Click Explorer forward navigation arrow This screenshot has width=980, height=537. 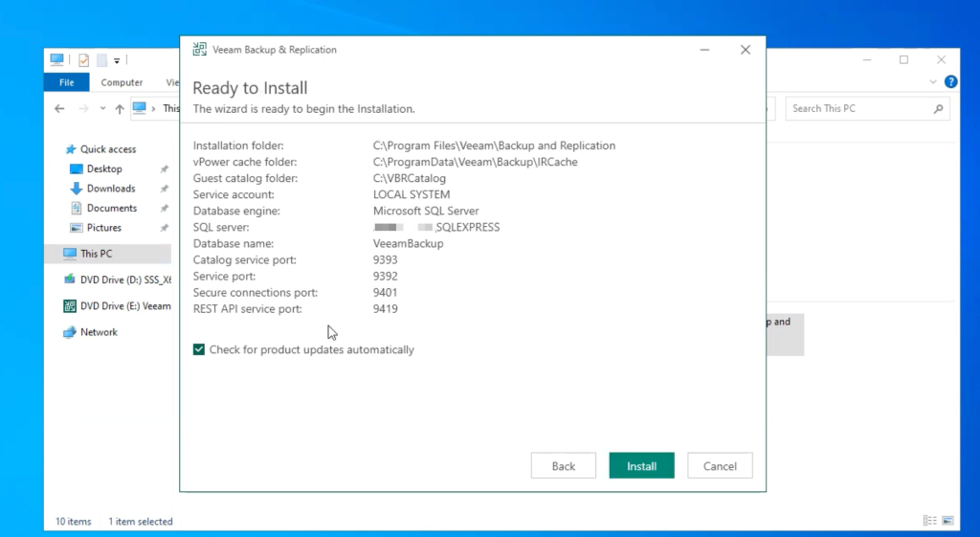pyautogui.click(x=84, y=108)
